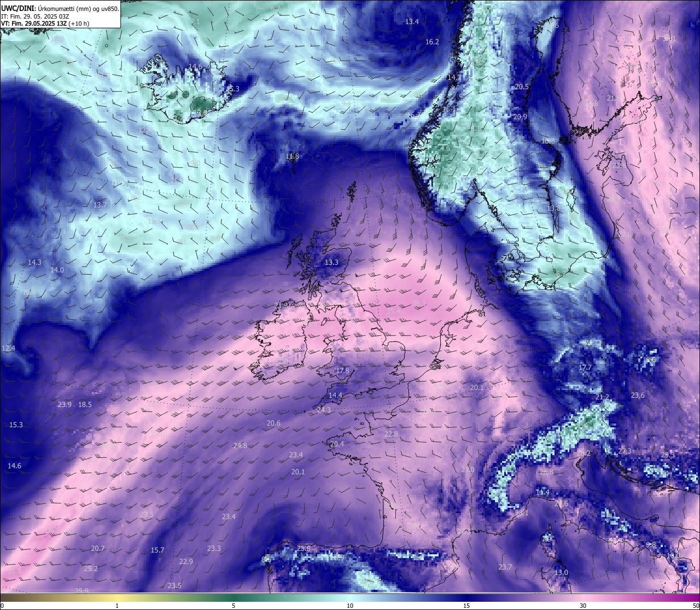Click the colorbar tick label 15
Viewport: 700px width, 610px height.
tap(466, 606)
